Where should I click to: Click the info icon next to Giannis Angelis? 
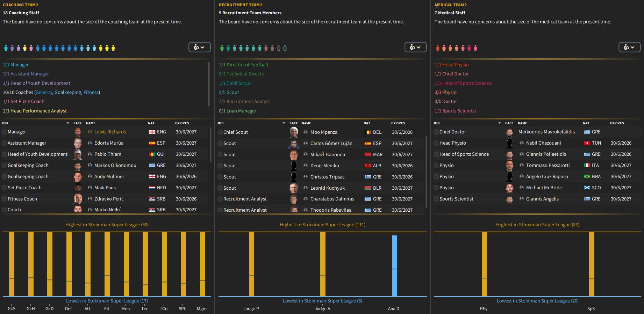coord(522,199)
